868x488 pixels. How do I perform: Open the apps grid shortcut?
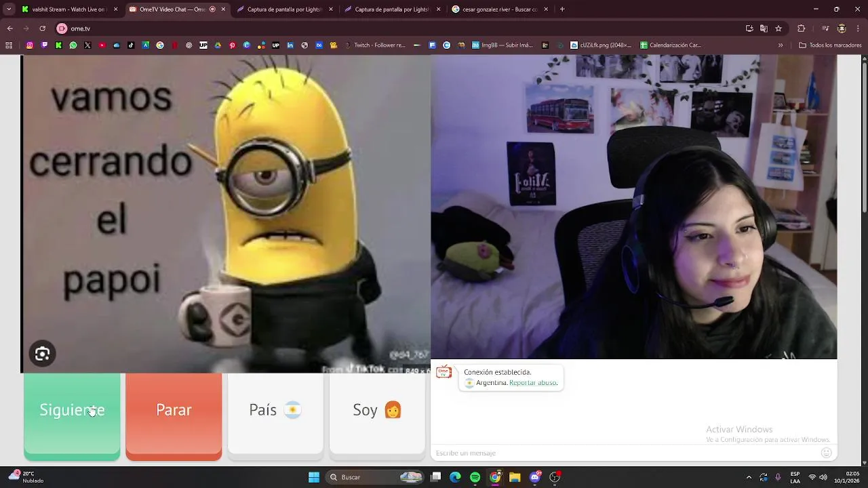(9, 45)
